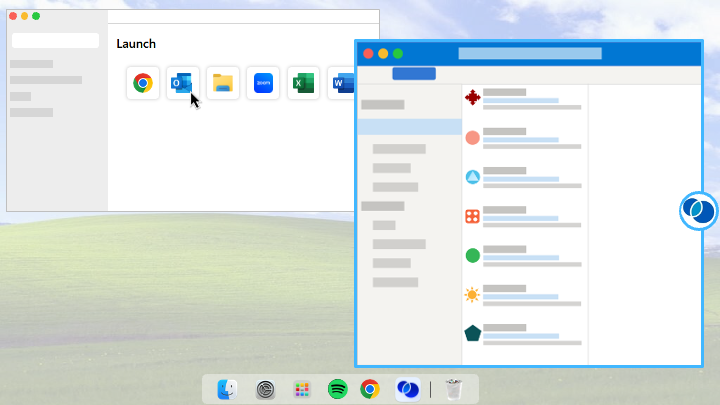Select the highlighted folder in mail sidebar
The width and height of the screenshot is (720, 405).
410,127
